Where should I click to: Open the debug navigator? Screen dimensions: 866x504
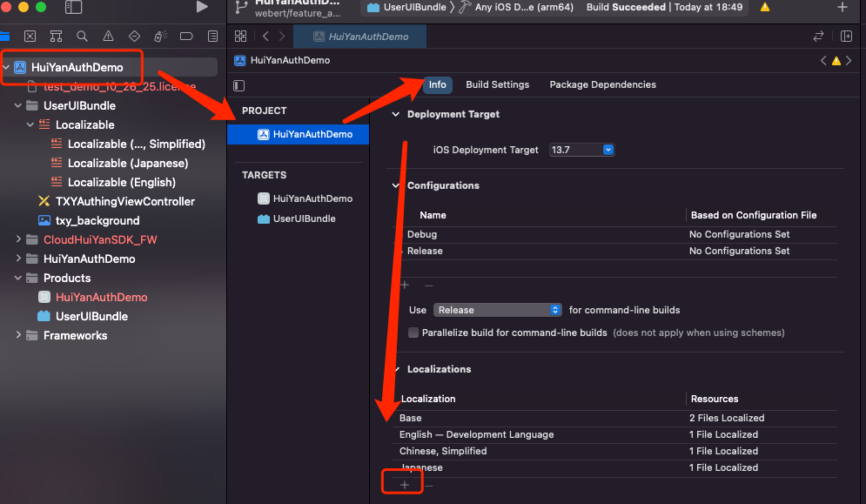[160, 37]
